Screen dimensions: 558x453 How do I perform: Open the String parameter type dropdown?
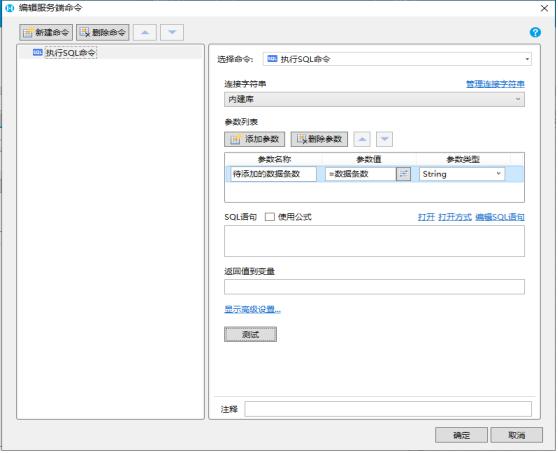462,174
